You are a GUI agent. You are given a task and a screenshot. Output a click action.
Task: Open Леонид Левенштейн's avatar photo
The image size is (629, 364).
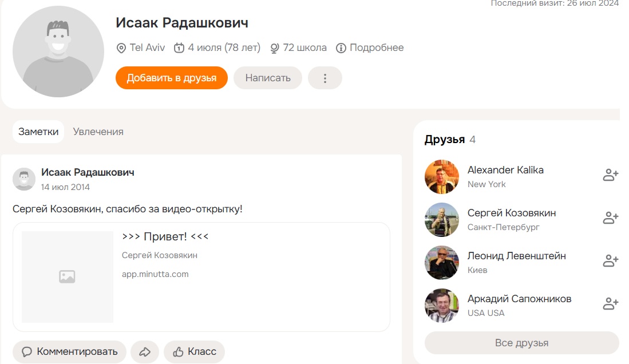click(442, 263)
